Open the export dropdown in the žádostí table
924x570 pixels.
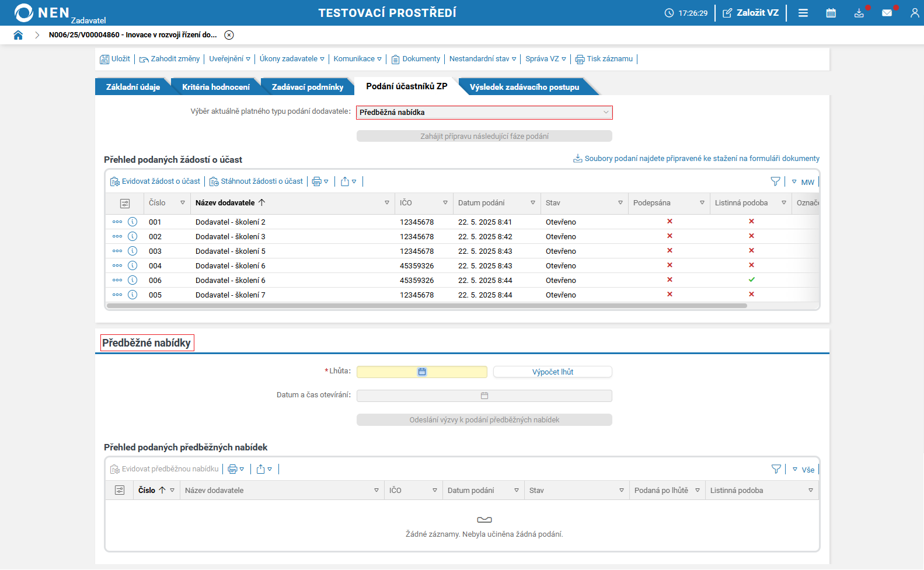348,181
